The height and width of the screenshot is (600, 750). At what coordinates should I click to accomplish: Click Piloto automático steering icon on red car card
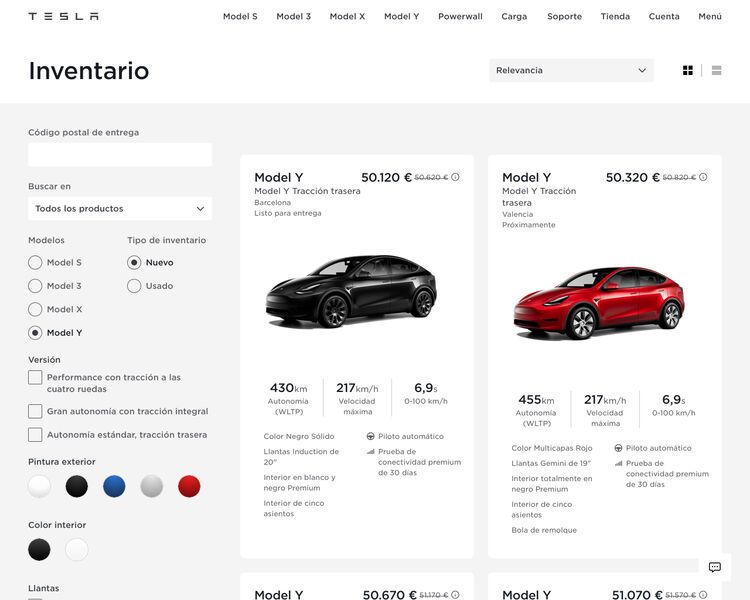point(618,448)
